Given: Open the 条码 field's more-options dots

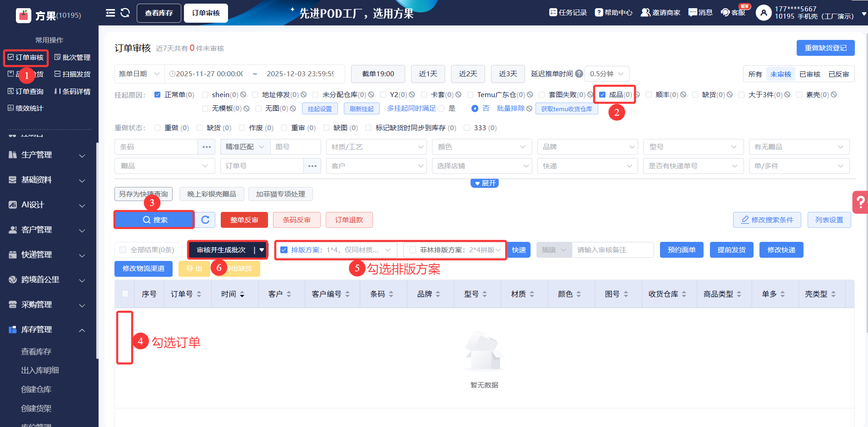Looking at the screenshot, I should (207, 147).
